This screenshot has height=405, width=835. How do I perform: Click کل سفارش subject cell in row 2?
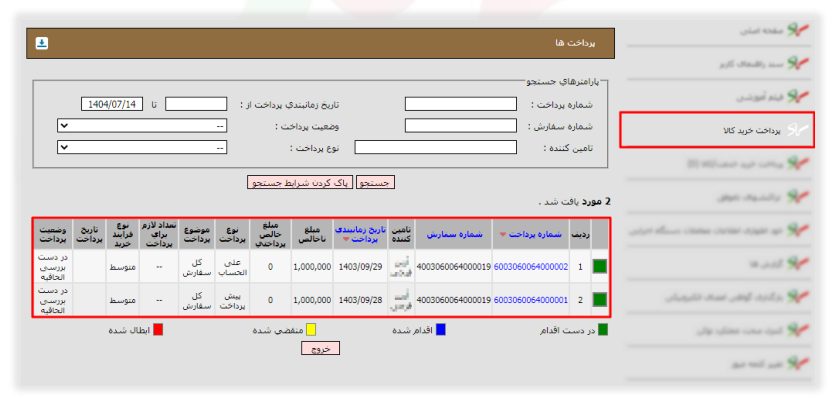point(195,300)
